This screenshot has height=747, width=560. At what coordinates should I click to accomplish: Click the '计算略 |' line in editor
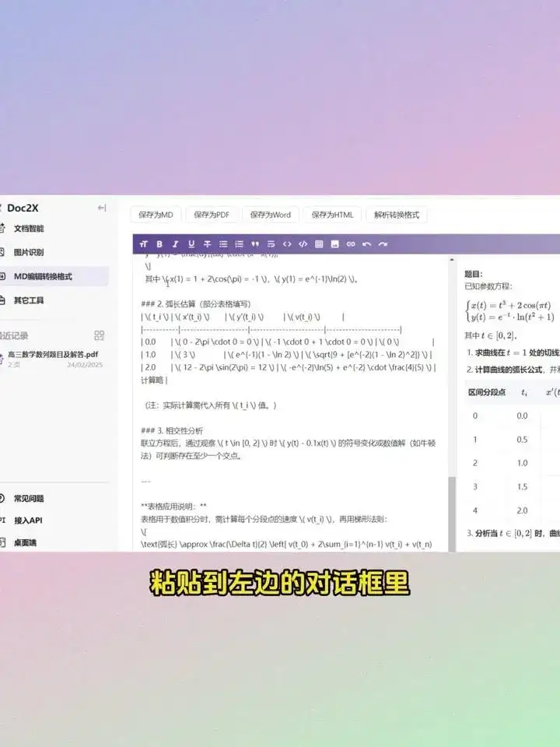pos(154,381)
